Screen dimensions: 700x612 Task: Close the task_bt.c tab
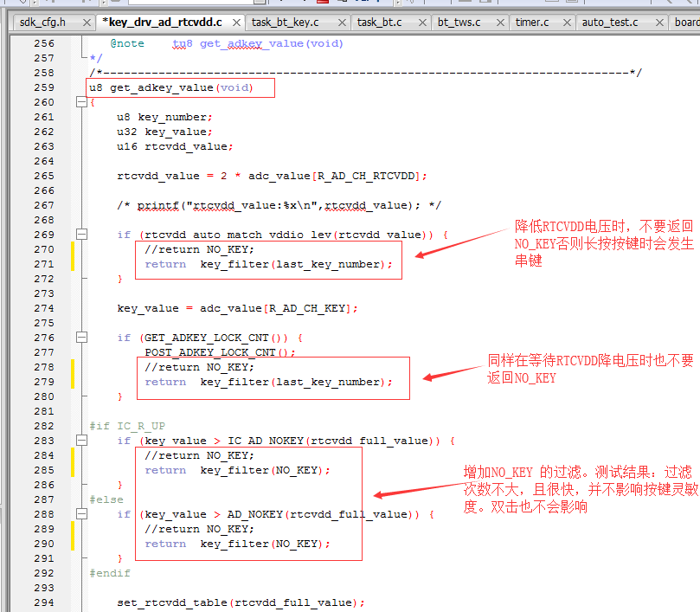[x=422, y=23]
